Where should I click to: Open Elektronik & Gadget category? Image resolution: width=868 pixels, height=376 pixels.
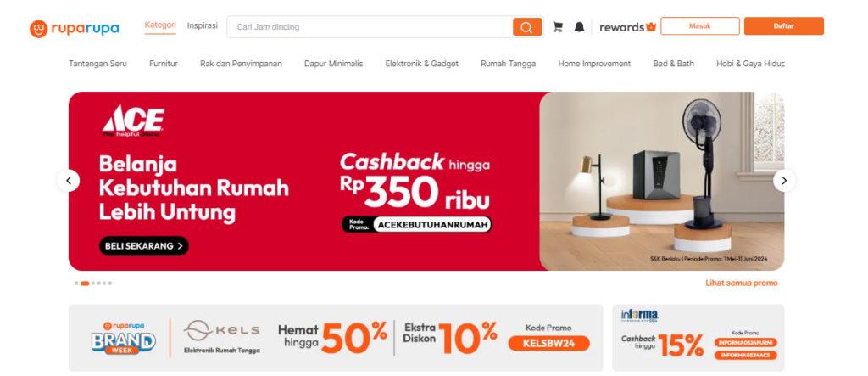(422, 64)
